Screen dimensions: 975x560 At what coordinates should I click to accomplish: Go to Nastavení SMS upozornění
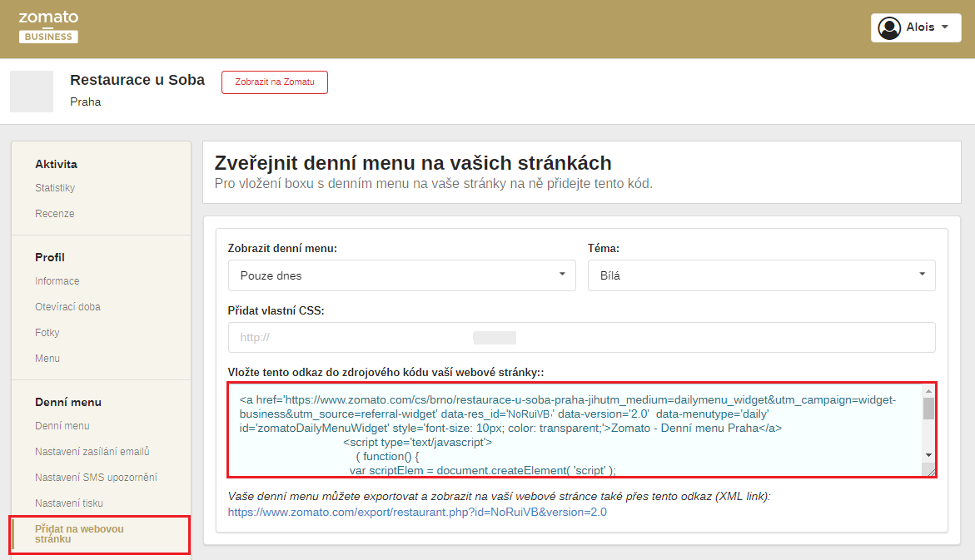point(96,478)
